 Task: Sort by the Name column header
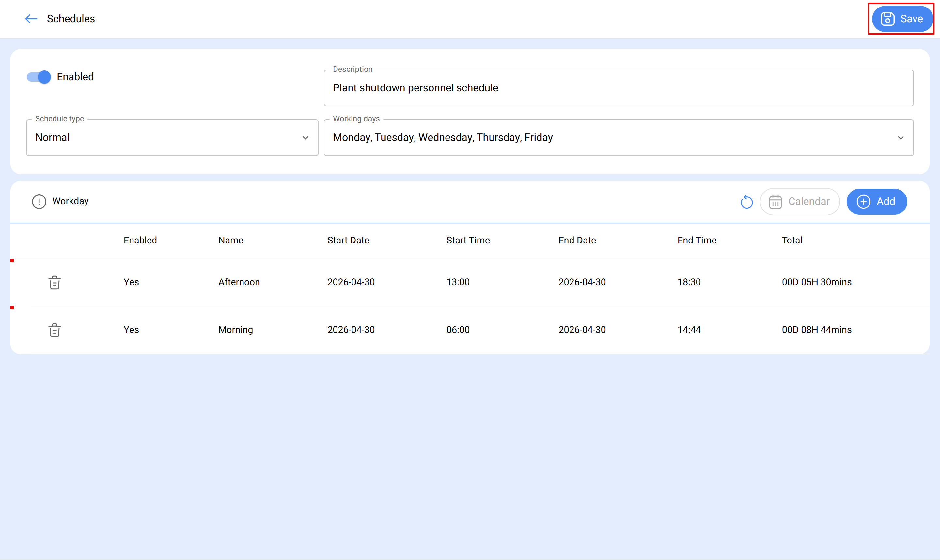tap(230, 241)
